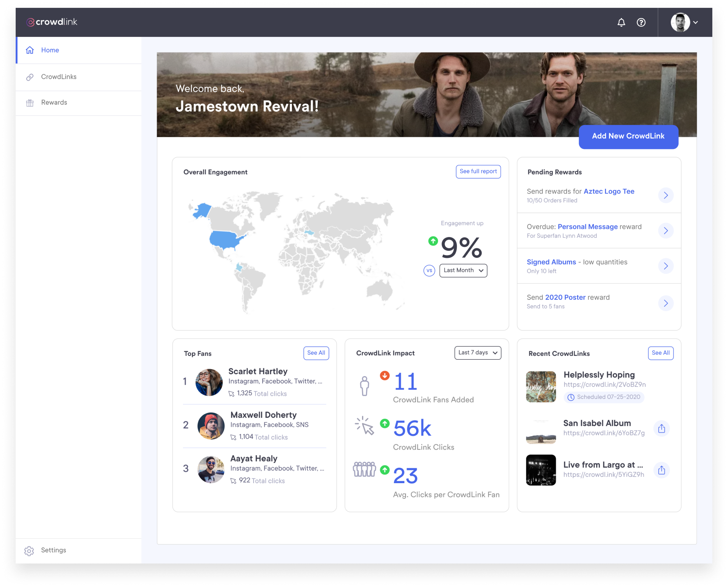Share the Live from Largo link
Viewport: 728px width, 587px height.
[662, 470]
